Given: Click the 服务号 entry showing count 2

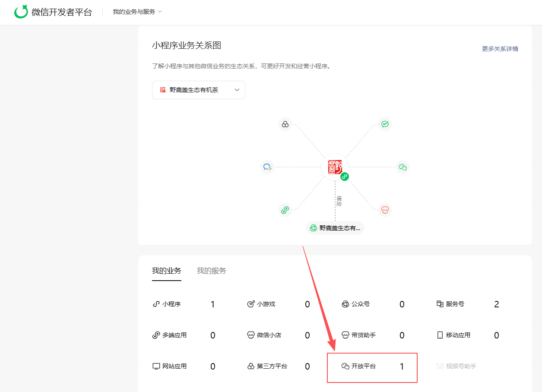Looking at the screenshot, I should (455, 304).
